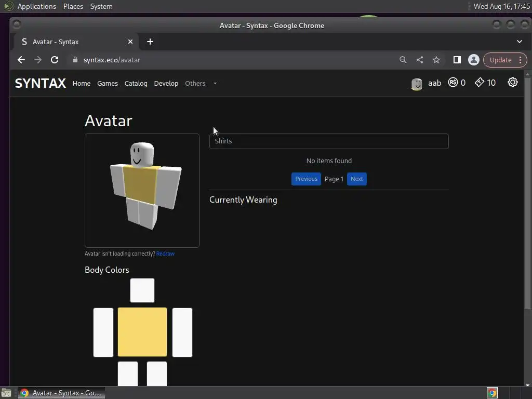
Task: Click the SYNTAX logo
Action: click(41, 84)
